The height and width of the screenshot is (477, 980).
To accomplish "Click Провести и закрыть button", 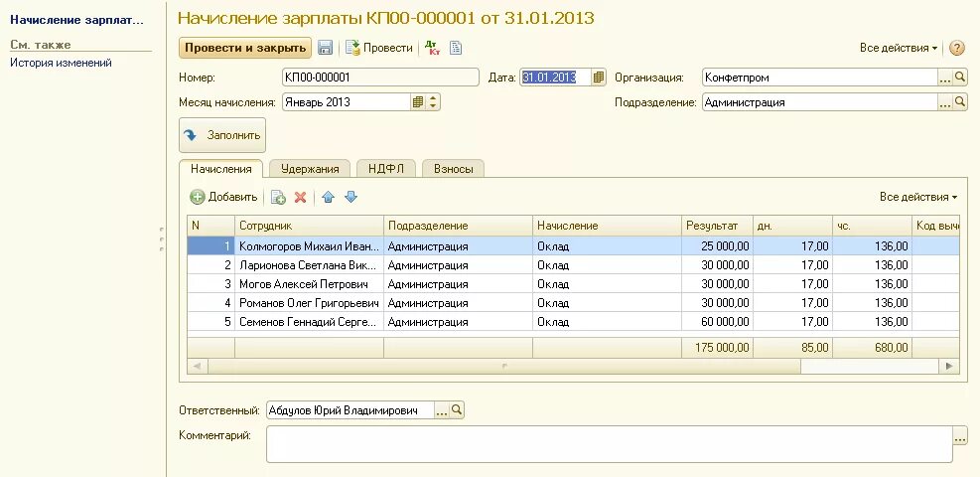I will tap(245, 48).
